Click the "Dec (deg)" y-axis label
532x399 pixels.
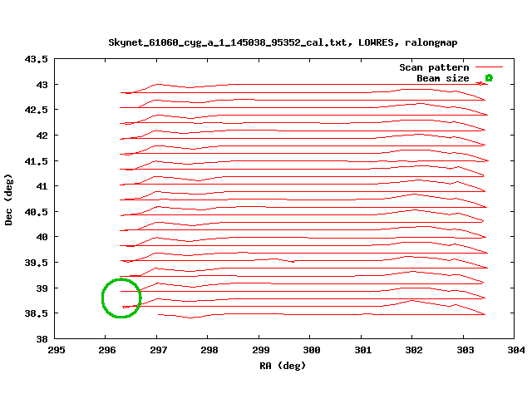point(8,199)
